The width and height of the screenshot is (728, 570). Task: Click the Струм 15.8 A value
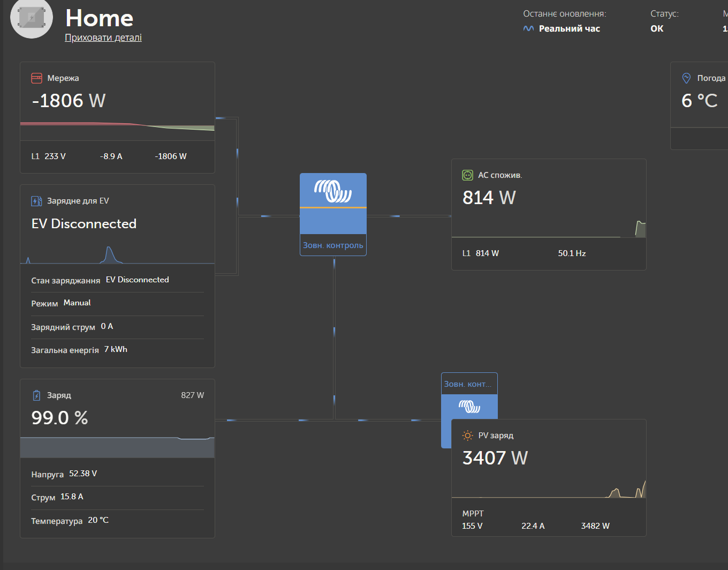coord(72,497)
